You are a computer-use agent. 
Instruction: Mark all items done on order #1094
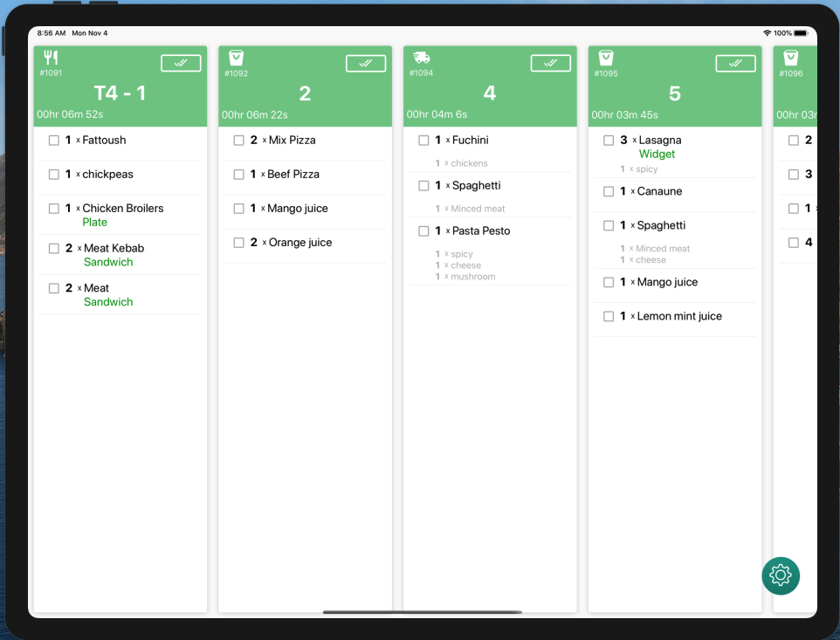coord(551,63)
